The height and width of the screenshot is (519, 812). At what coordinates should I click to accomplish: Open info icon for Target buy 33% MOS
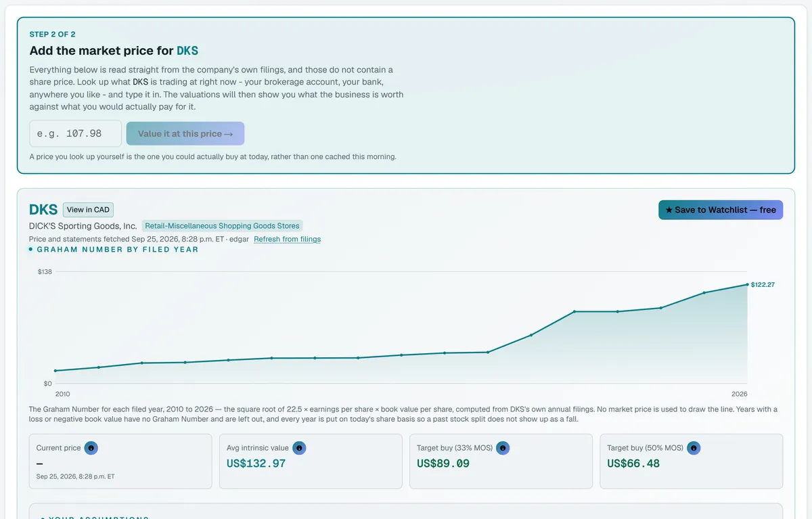[503, 448]
